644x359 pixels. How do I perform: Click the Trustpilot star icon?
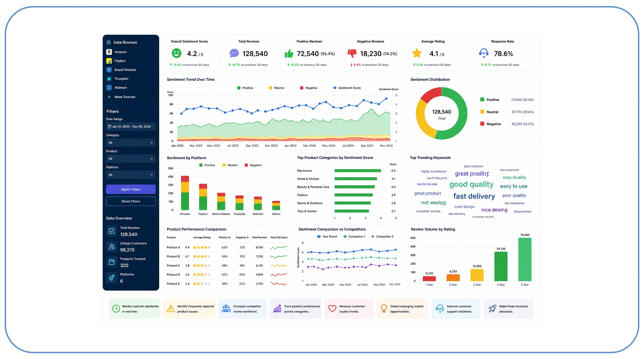(109, 79)
